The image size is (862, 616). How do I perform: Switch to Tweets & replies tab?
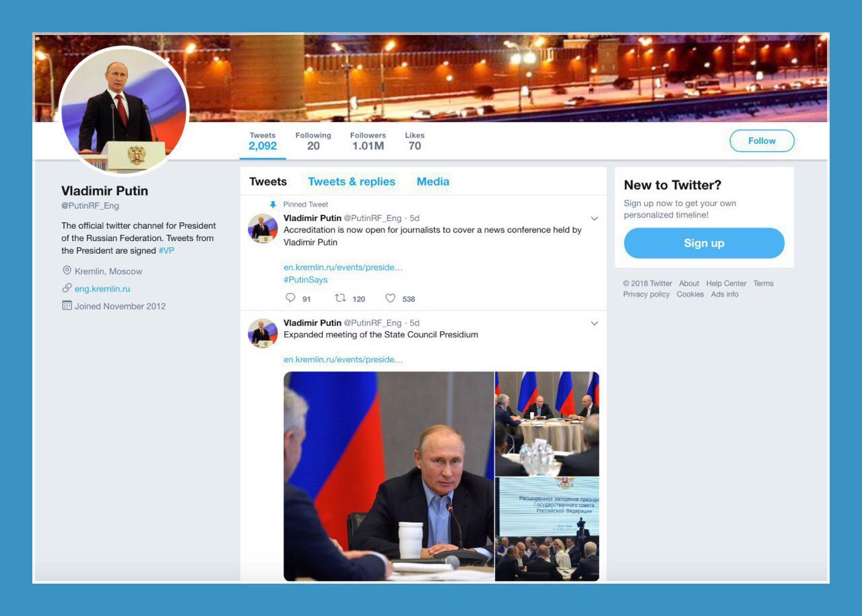click(x=352, y=182)
